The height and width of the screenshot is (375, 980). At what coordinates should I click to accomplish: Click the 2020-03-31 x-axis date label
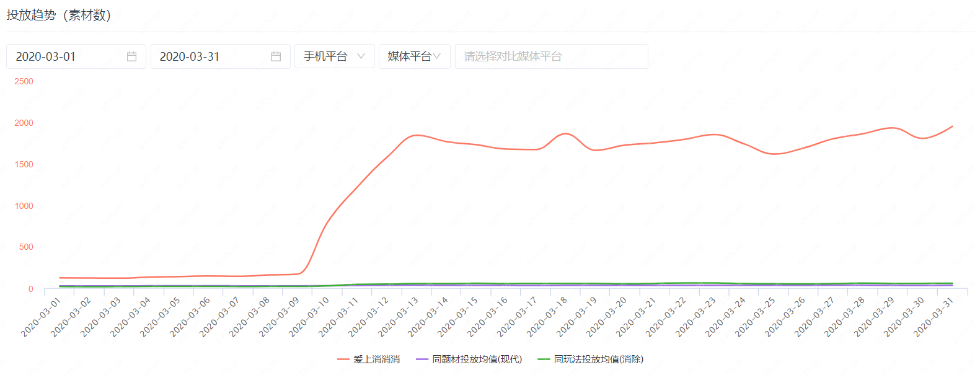[x=934, y=317]
